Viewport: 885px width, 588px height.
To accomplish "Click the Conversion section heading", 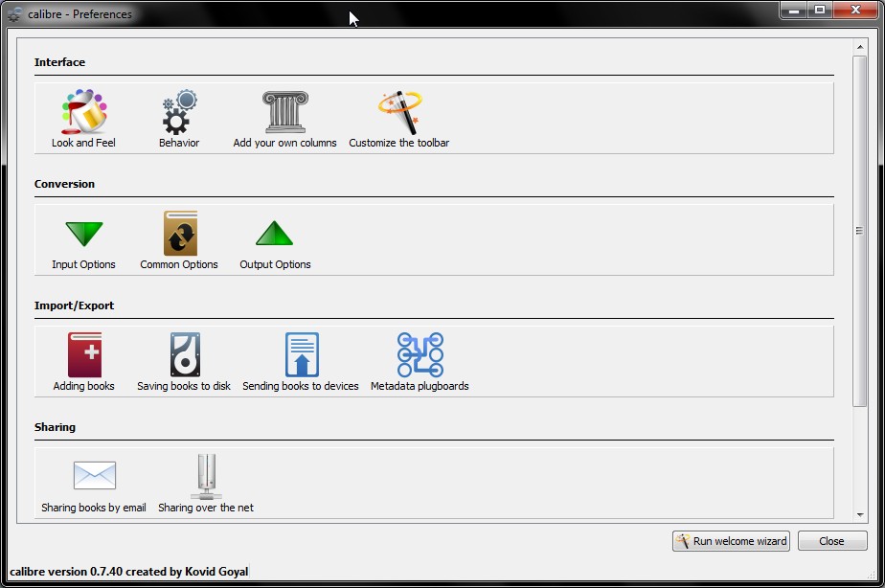I will click(64, 184).
